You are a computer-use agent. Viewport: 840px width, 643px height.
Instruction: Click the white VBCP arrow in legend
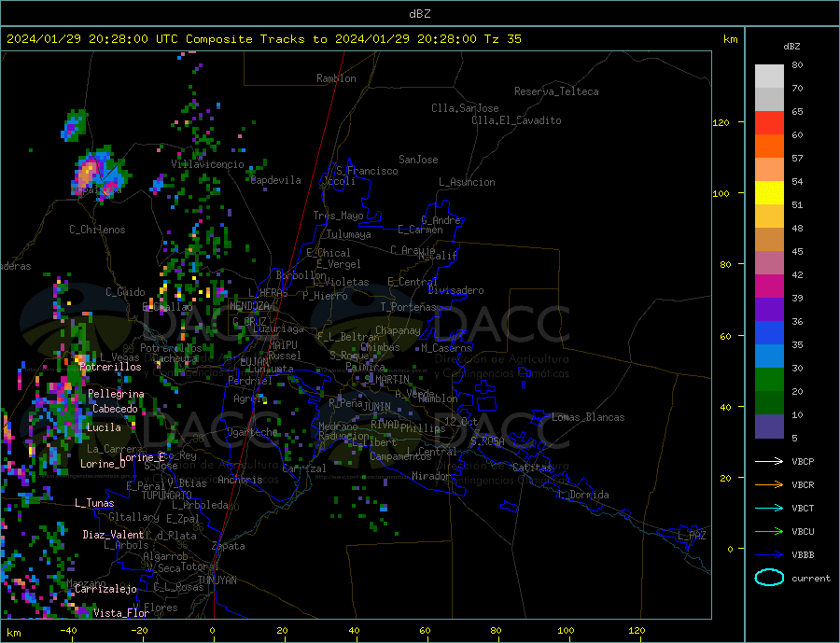pyautogui.click(x=769, y=461)
